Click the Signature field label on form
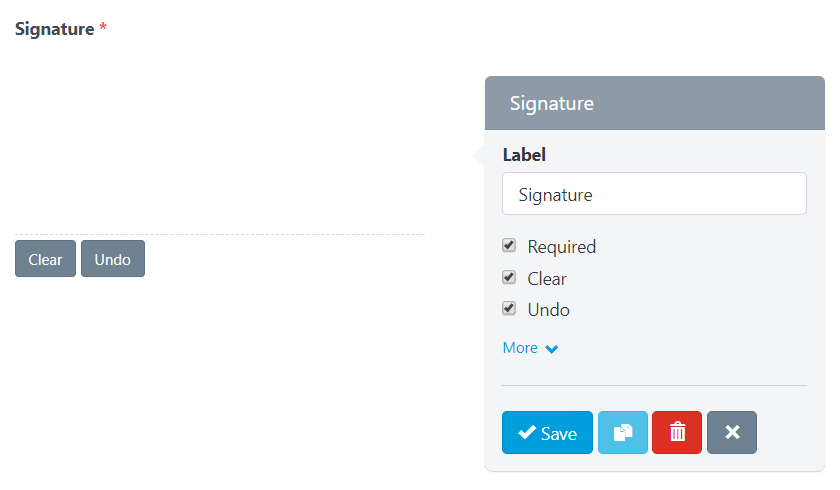The width and height of the screenshot is (840, 490). pos(54,29)
